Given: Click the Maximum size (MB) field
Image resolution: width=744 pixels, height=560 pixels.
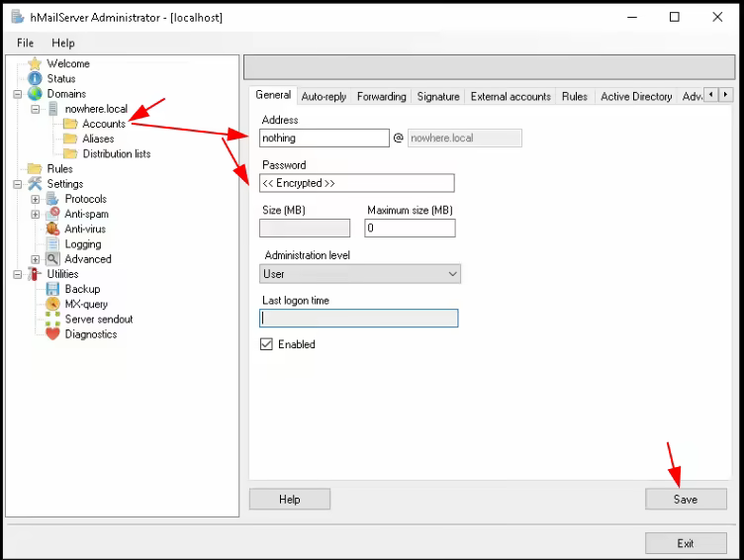Looking at the screenshot, I should (410, 229).
